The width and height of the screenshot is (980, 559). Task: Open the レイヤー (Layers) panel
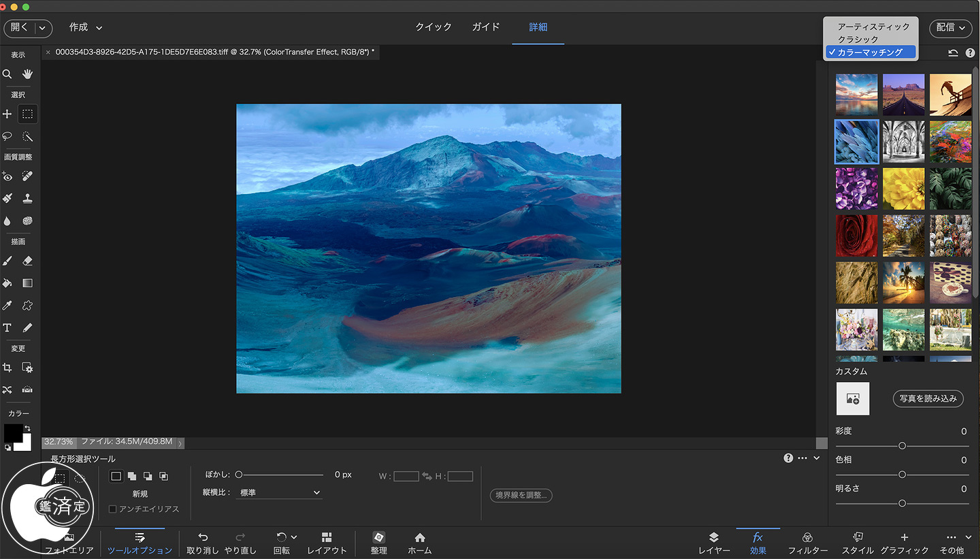pyautogui.click(x=714, y=543)
